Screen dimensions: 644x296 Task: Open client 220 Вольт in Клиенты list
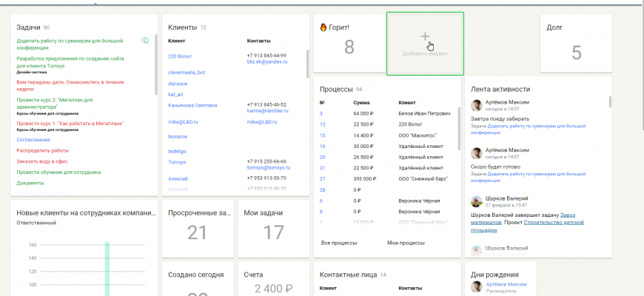178,56
